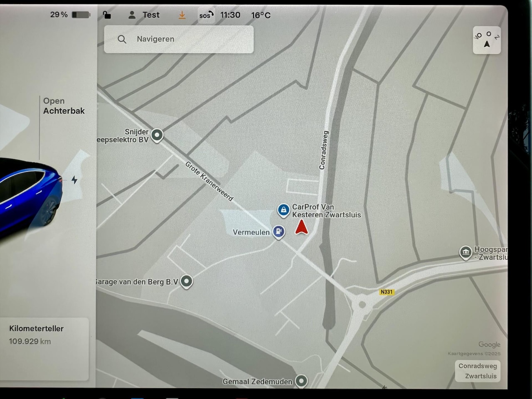Screen dimensions: 532x399
Task: Select CarProf Van Kesteren Zwartsluis pin
Action: coord(283,210)
